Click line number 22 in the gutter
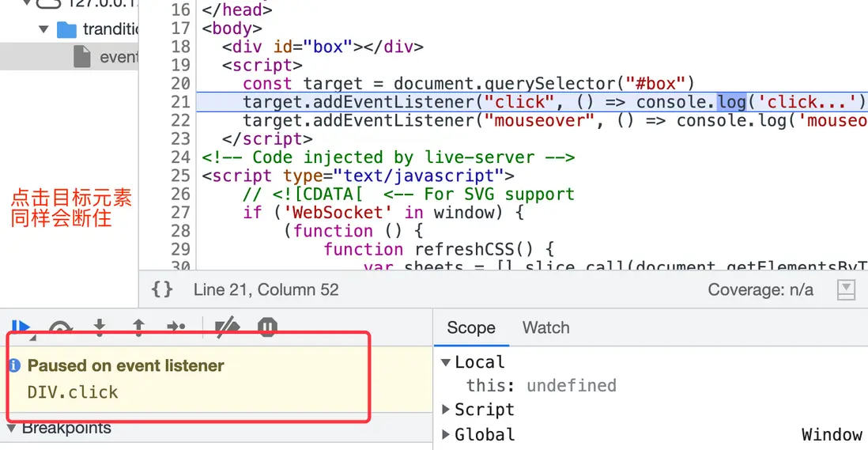Screen dimensions: 868x450 coord(180,120)
